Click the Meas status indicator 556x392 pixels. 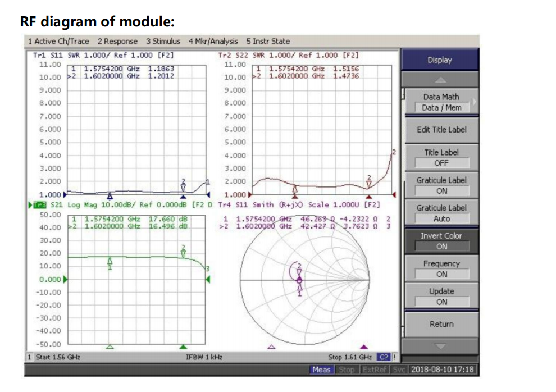coord(322,370)
